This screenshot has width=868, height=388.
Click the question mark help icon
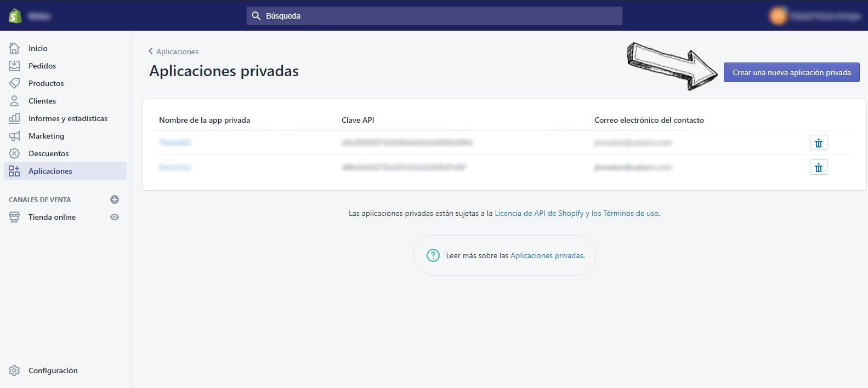click(x=433, y=255)
